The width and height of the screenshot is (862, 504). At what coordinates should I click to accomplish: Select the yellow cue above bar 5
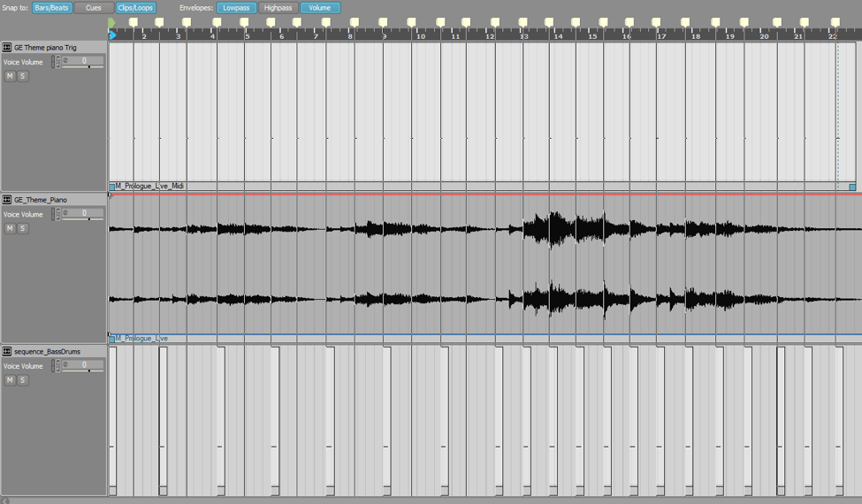coord(243,22)
